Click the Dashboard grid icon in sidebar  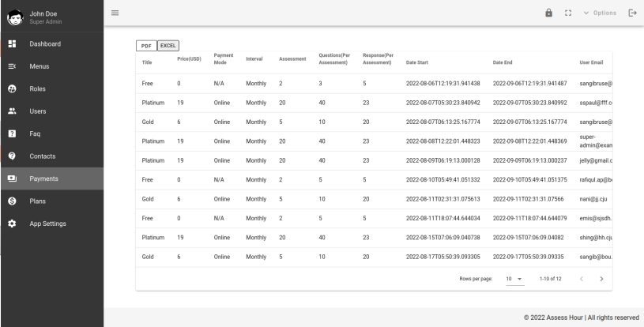(x=12, y=43)
